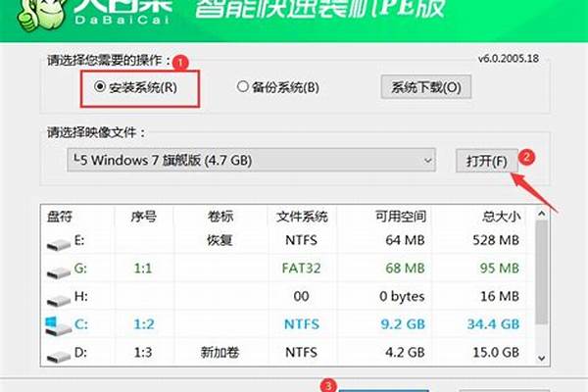
Task: Select the C: drive letter text
Action: coord(81,324)
